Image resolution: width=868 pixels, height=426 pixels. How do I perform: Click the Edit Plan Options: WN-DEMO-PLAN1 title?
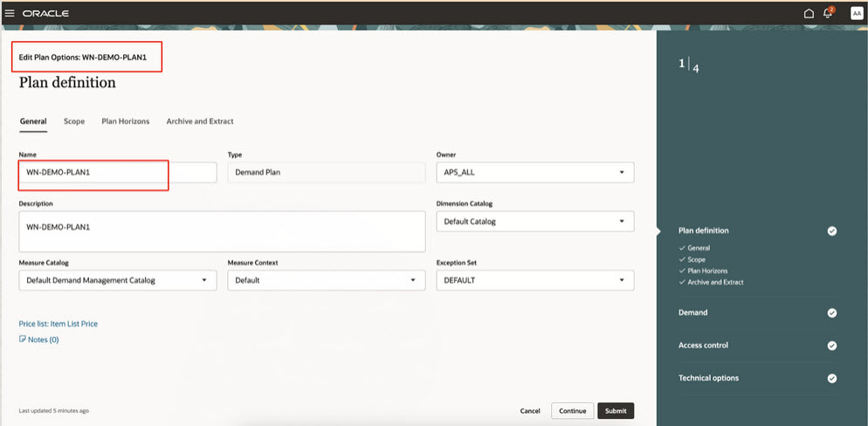coord(82,57)
